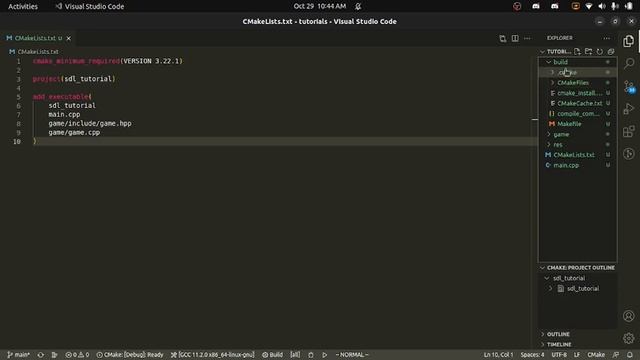Screen dimensions: 640x360
Task: Open editor More Actions ellipsis
Action: 527,38
